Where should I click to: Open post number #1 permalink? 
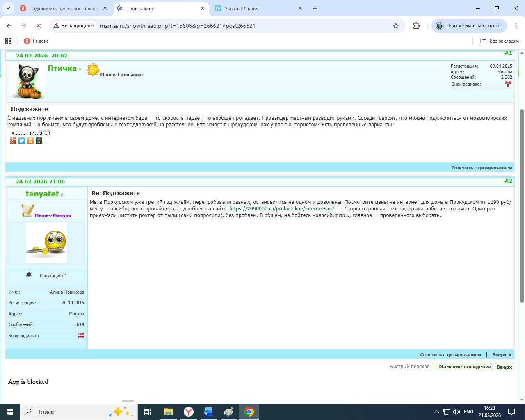tap(509, 53)
